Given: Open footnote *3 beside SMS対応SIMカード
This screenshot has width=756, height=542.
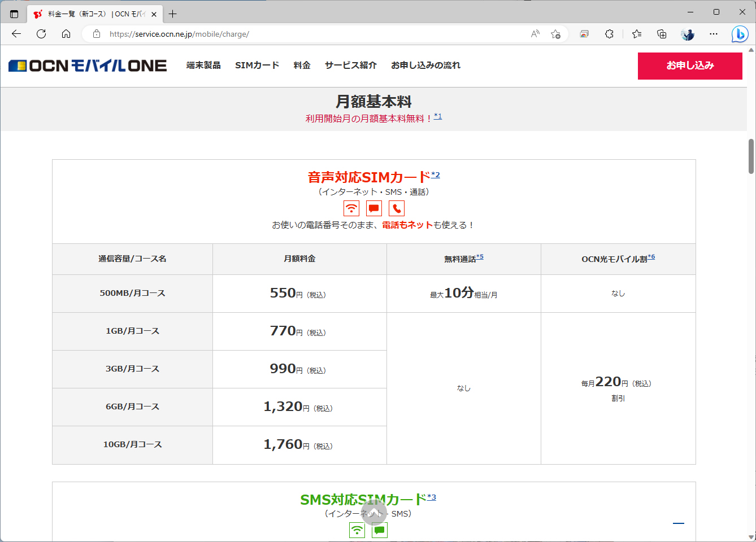Looking at the screenshot, I should click(432, 497).
